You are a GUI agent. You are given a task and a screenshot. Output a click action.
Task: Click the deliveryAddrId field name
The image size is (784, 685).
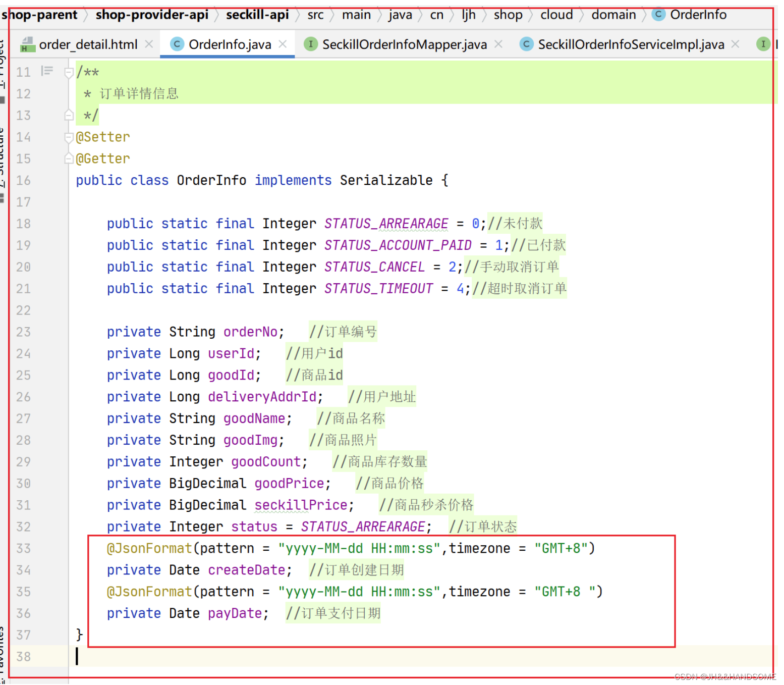pyautogui.click(x=262, y=397)
